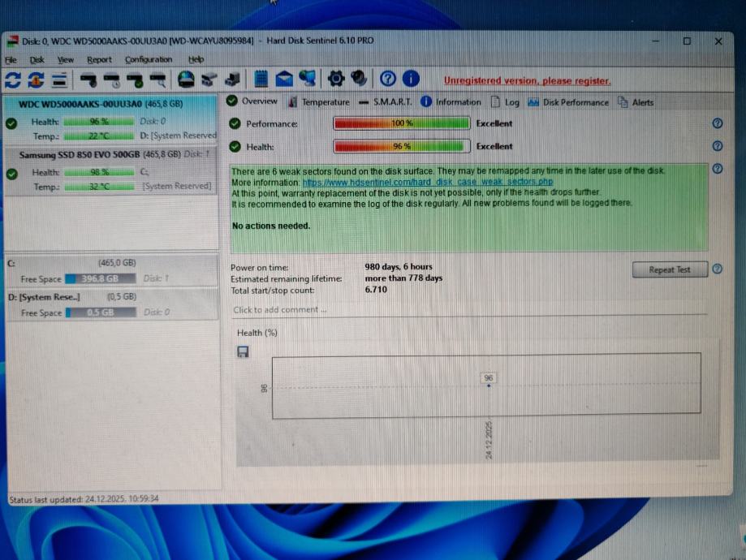Select the WDC WD5000AAKS disk entry
Image resolution: width=746 pixels, height=560 pixels.
(111, 120)
